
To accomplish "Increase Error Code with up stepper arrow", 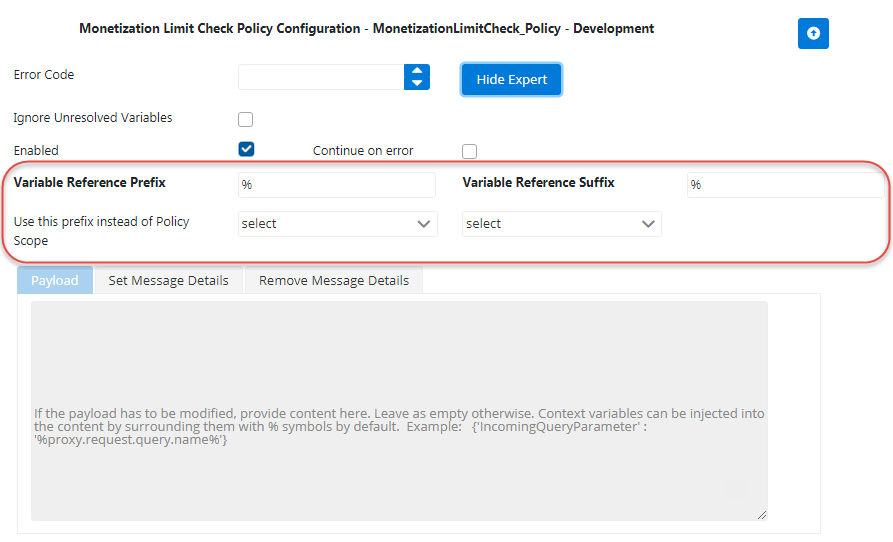I will pos(417,71).
